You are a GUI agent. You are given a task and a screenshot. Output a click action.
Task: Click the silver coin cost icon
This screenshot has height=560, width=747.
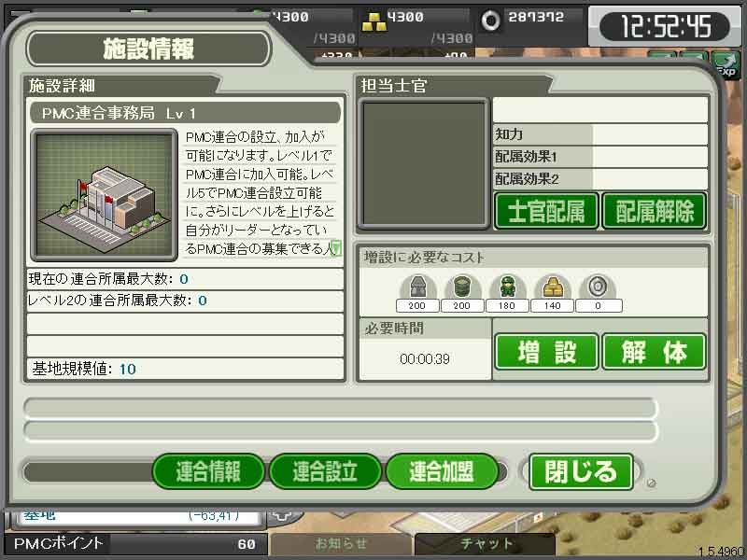(x=598, y=287)
